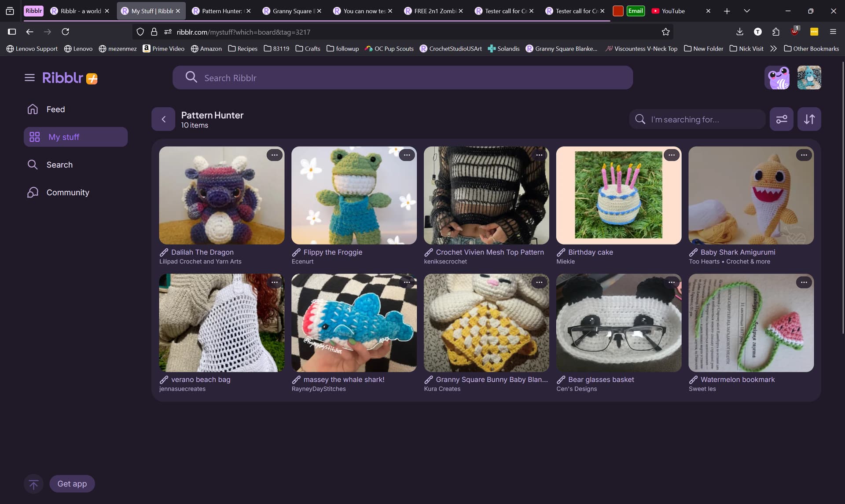The height and width of the screenshot is (504, 845).
Task: Open the hamburger menu beside the Ribblr logo
Action: [29, 78]
